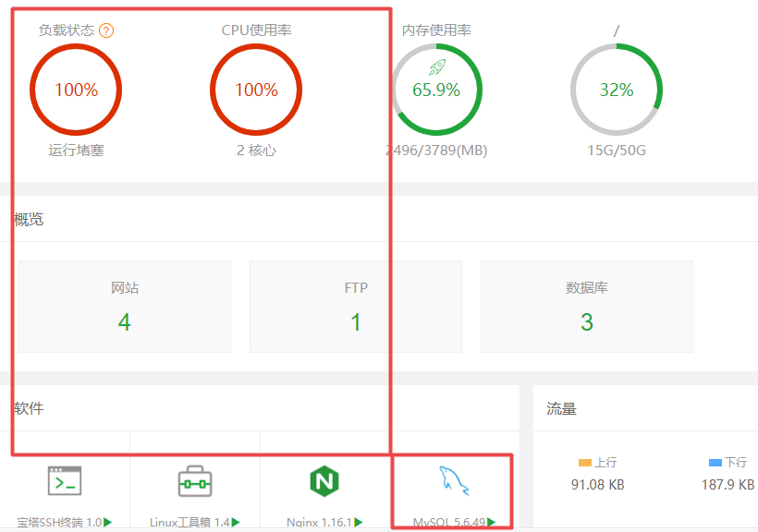This screenshot has width=758, height=532.
Task: Click the rocket icon inside the memory gauge
Action: (x=434, y=66)
